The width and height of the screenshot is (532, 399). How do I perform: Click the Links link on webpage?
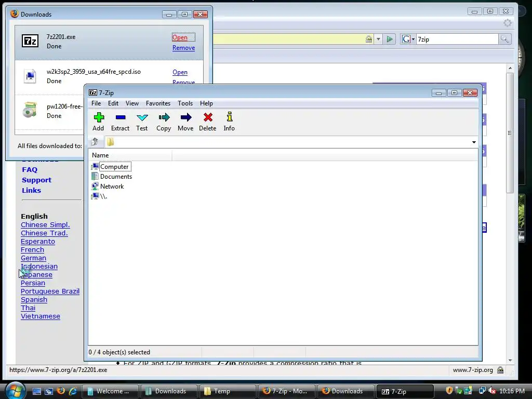(x=31, y=190)
